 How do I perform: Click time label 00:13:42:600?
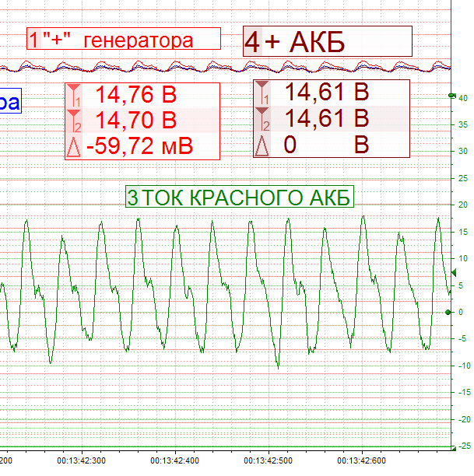point(362,460)
